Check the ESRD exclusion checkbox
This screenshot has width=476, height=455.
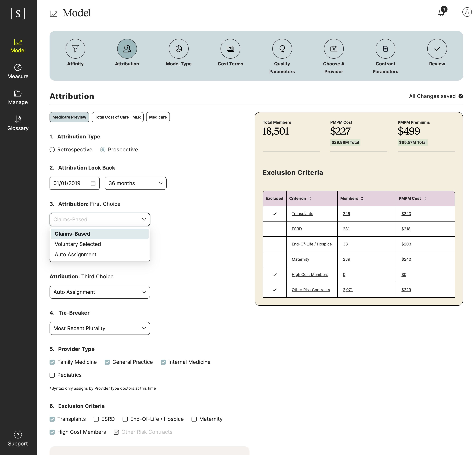tap(96, 419)
